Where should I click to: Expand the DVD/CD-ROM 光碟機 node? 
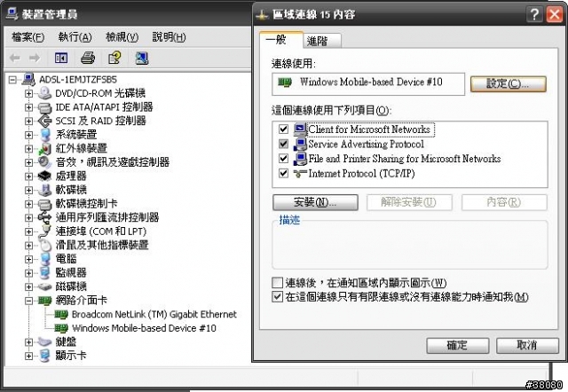(x=28, y=93)
